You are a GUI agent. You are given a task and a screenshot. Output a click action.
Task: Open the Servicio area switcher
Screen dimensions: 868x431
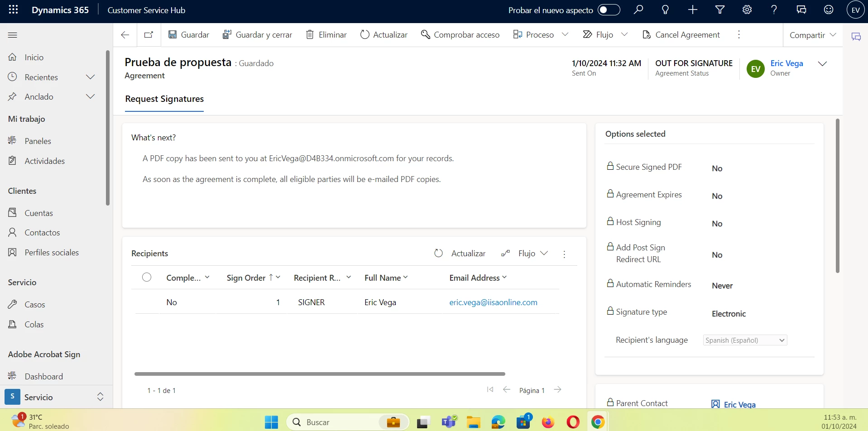point(55,397)
